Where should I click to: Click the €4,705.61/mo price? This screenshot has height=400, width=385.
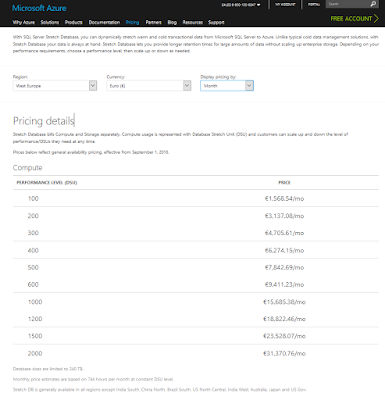[284, 233]
